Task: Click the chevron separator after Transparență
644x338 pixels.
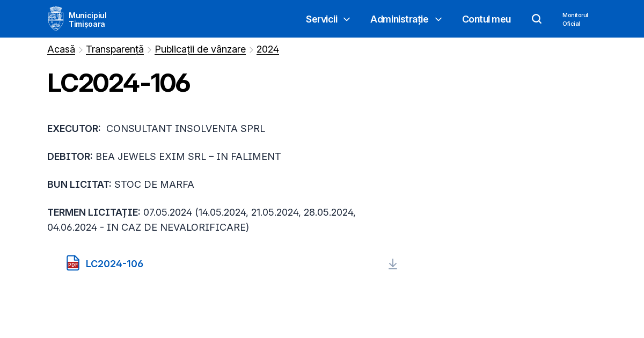Action: [x=149, y=50]
